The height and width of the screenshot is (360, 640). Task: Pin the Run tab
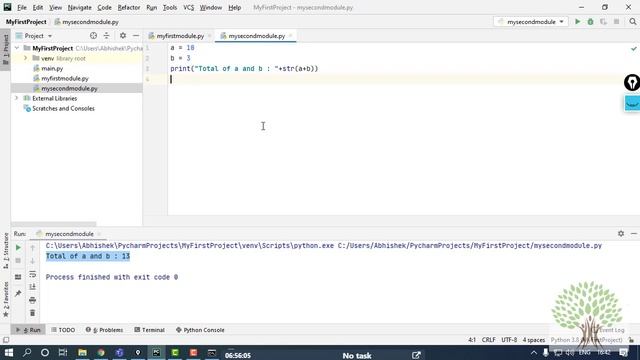pos(18,293)
